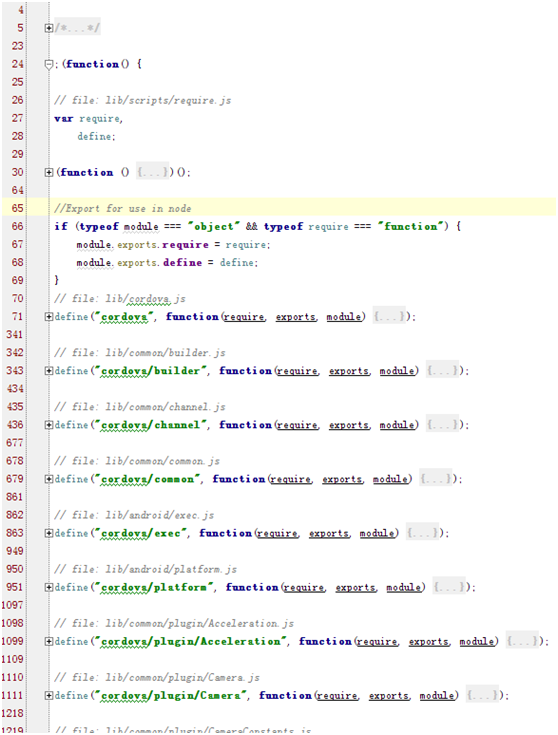
Task: Expand the define "cordova/common" block
Action: click(49, 479)
